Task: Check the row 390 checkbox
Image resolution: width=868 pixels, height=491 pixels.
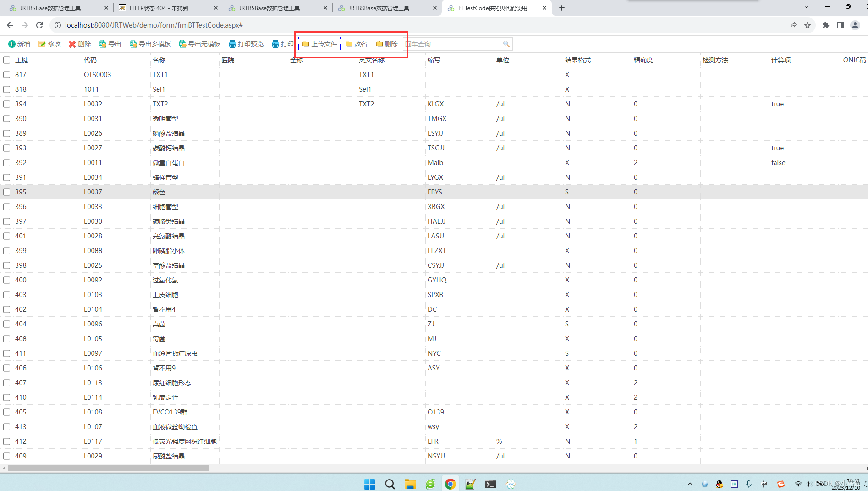Action: click(7, 119)
